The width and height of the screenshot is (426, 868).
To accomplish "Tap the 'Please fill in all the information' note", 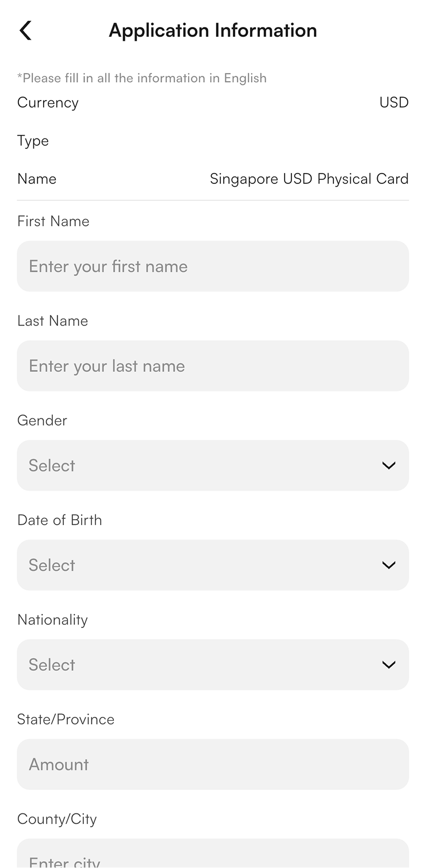I will 142,78.
